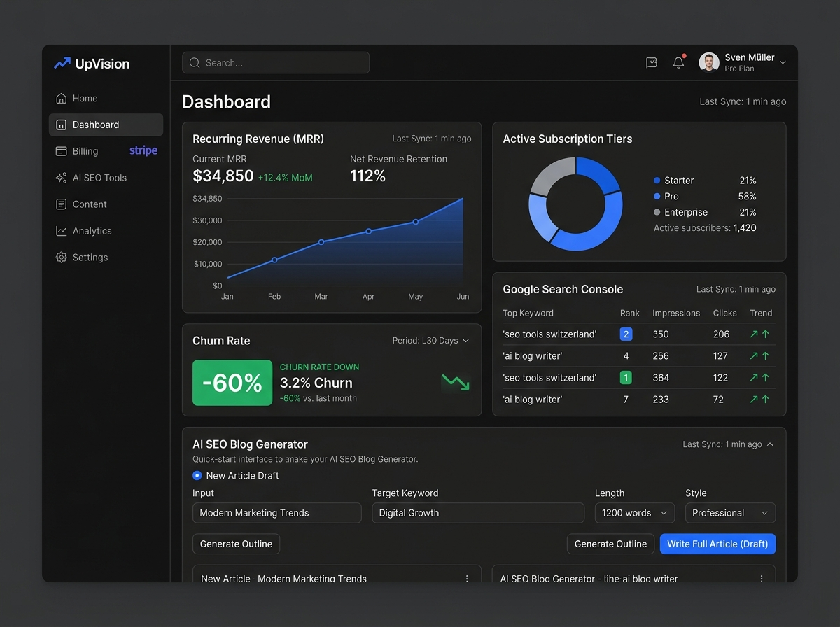This screenshot has width=840, height=627.
Task: Click the $34,850 Current MRR value
Action: [x=223, y=176]
